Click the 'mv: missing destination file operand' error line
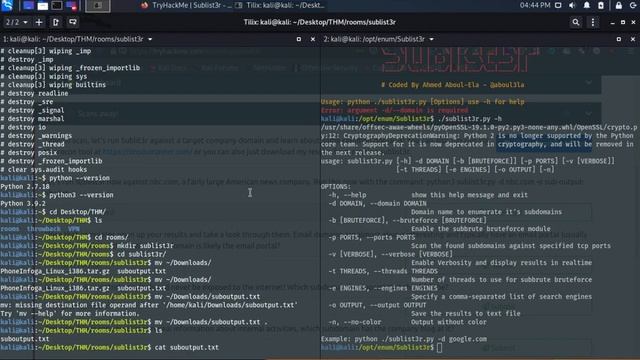Viewport: 640px width, 360px height. (x=149, y=305)
